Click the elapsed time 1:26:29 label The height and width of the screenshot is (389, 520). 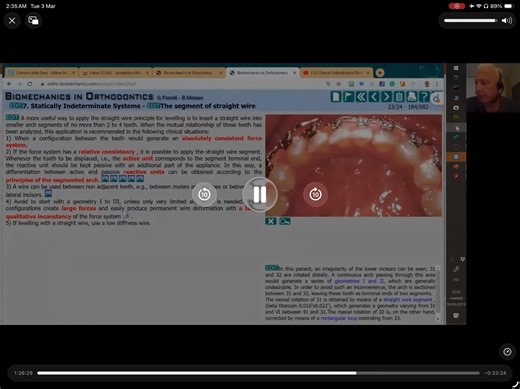point(23,373)
